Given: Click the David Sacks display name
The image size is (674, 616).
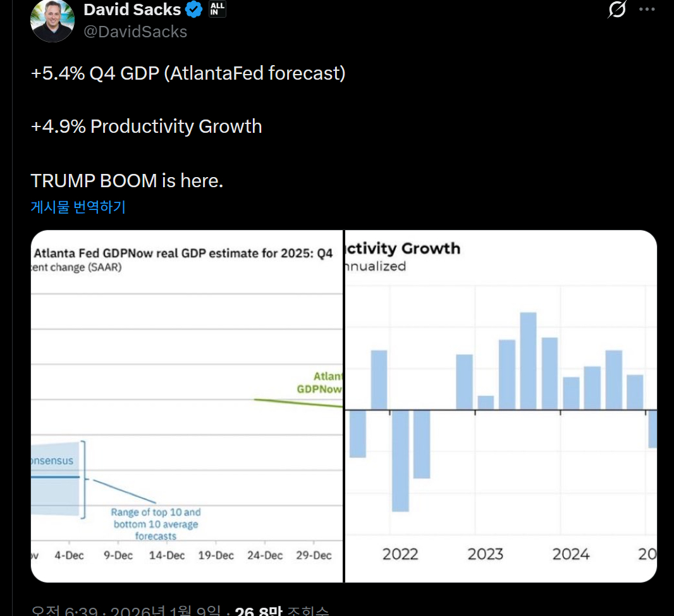Looking at the screenshot, I should 132,9.
